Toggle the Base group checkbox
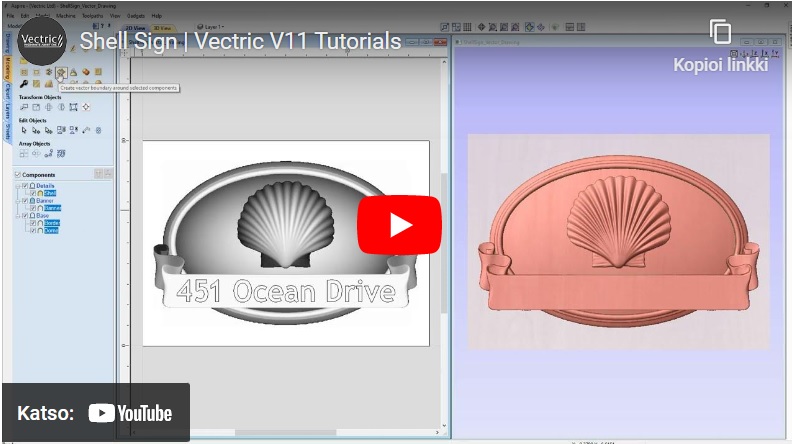Viewport: 792px width, 444px height. coord(25,216)
